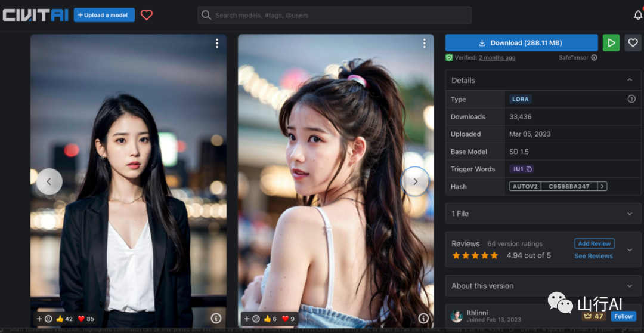Toggle the heart favorite button near Download
The width and height of the screenshot is (644, 333).
click(x=633, y=43)
